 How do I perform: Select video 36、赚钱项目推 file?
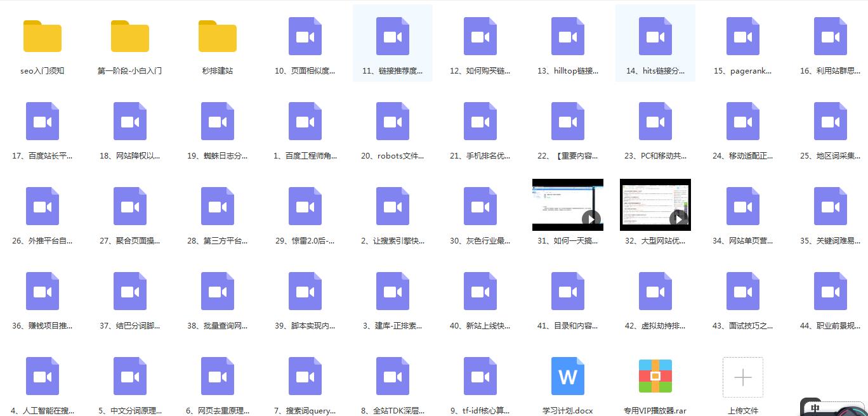[42, 290]
